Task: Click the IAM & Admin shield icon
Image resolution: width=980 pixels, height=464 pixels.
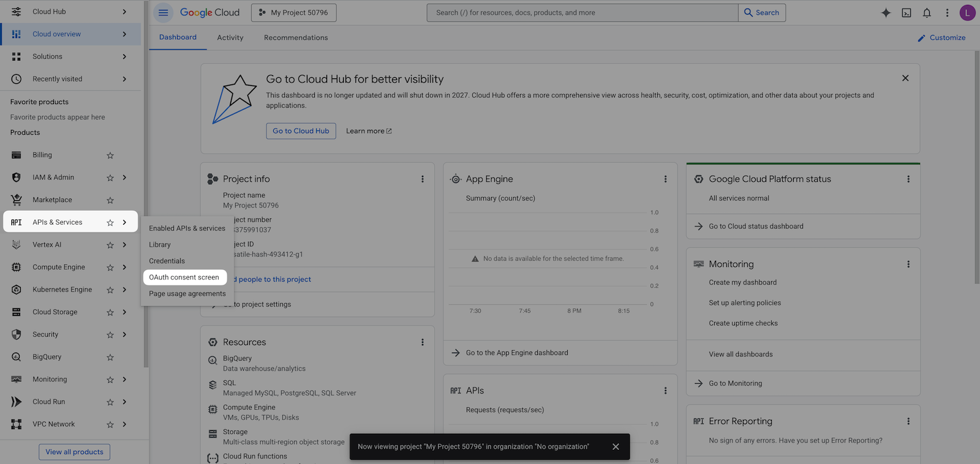Action: point(17,178)
